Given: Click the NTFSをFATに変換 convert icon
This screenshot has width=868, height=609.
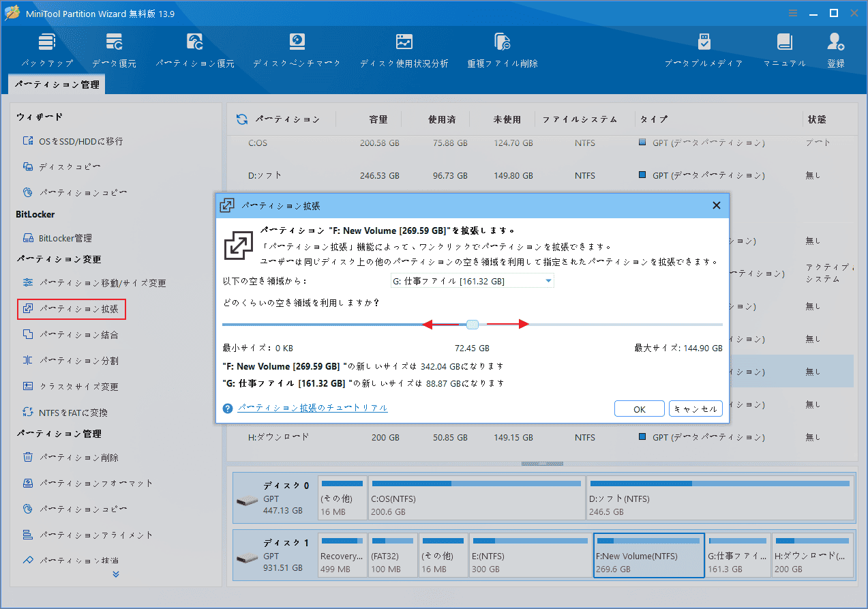Looking at the screenshot, I should pos(28,413).
